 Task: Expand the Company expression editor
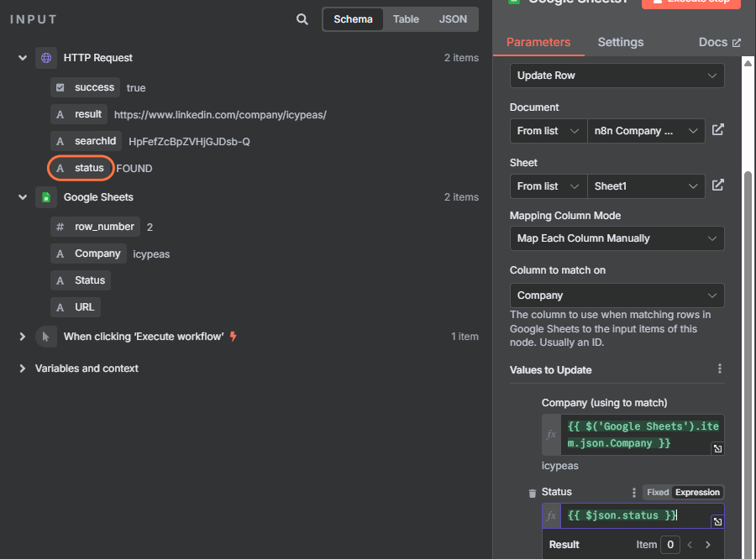coord(717,449)
